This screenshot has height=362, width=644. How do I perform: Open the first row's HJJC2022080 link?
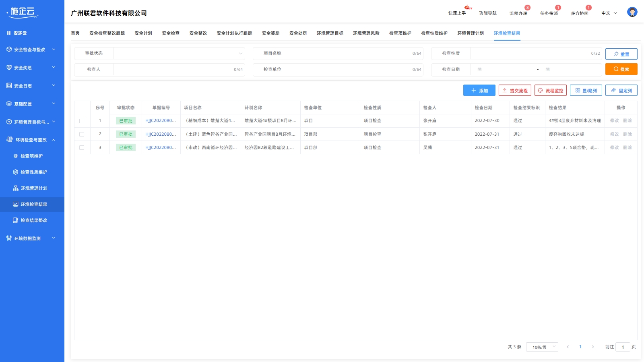[x=161, y=121]
